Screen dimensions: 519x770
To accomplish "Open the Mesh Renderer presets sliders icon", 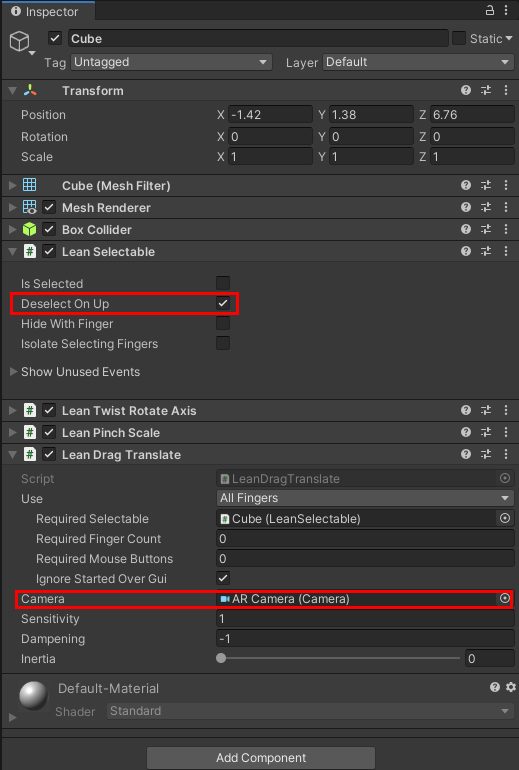I will click(x=486, y=207).
